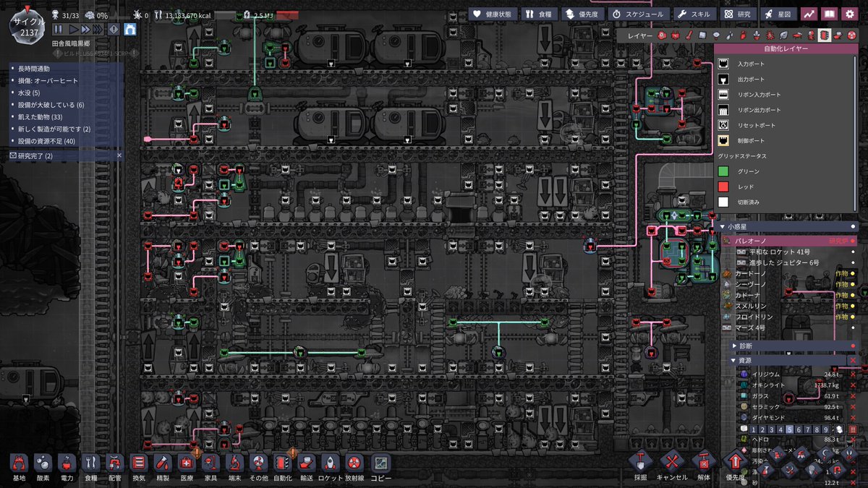The width and height of the screenshot is (868, 488).
Task: Collapse the 小惑星 section
Action: [790, 226]
